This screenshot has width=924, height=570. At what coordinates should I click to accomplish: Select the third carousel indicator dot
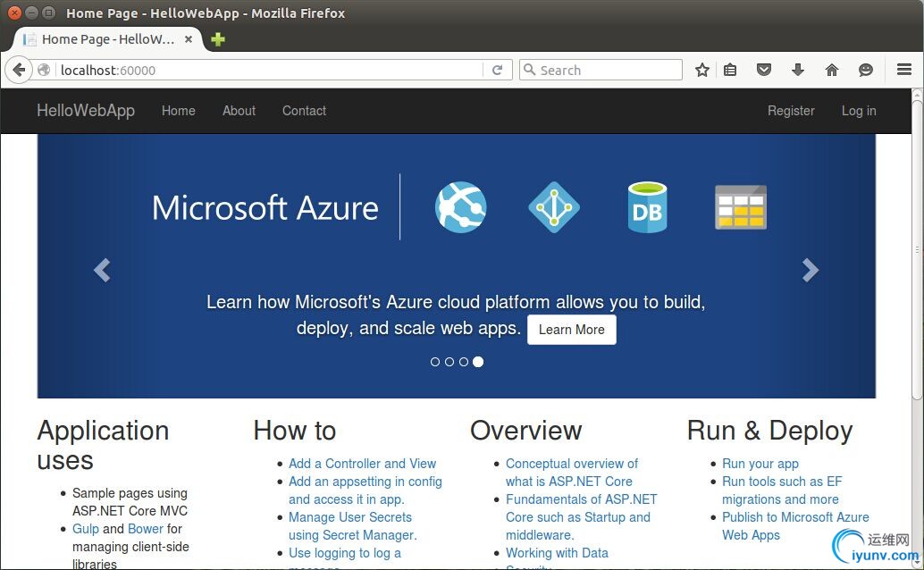[464, 362]
